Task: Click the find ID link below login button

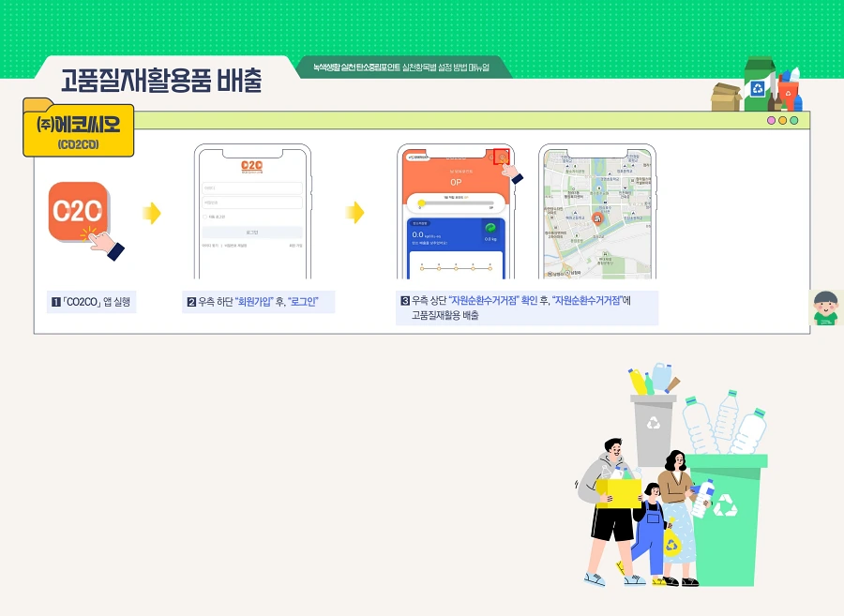Action: click(210, 246)
